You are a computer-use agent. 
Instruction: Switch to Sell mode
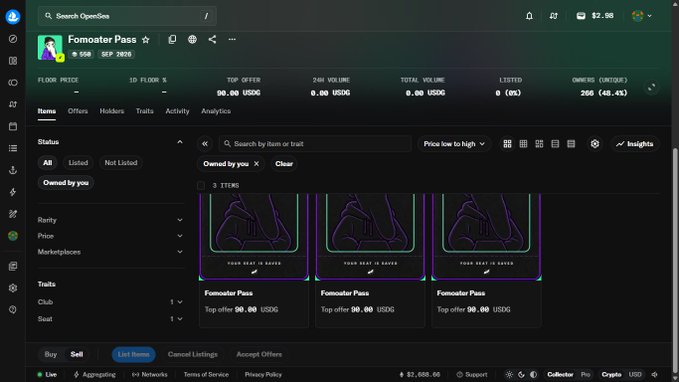pos(77,354)
